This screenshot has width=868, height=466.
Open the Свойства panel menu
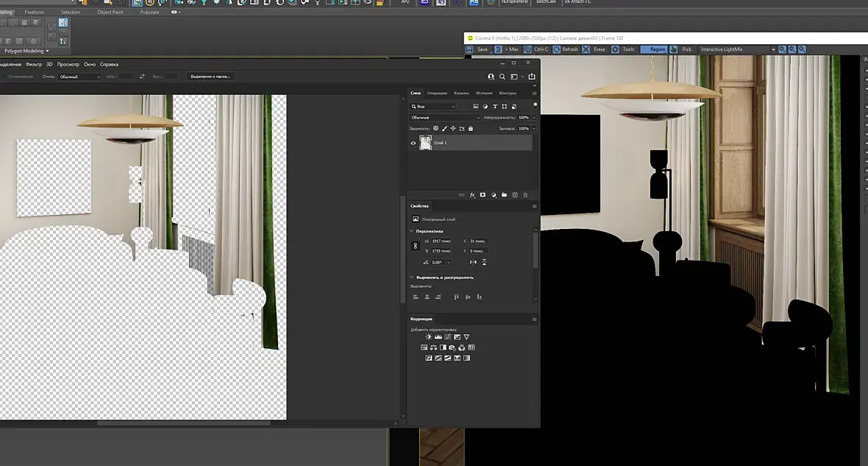click(534, 206)
